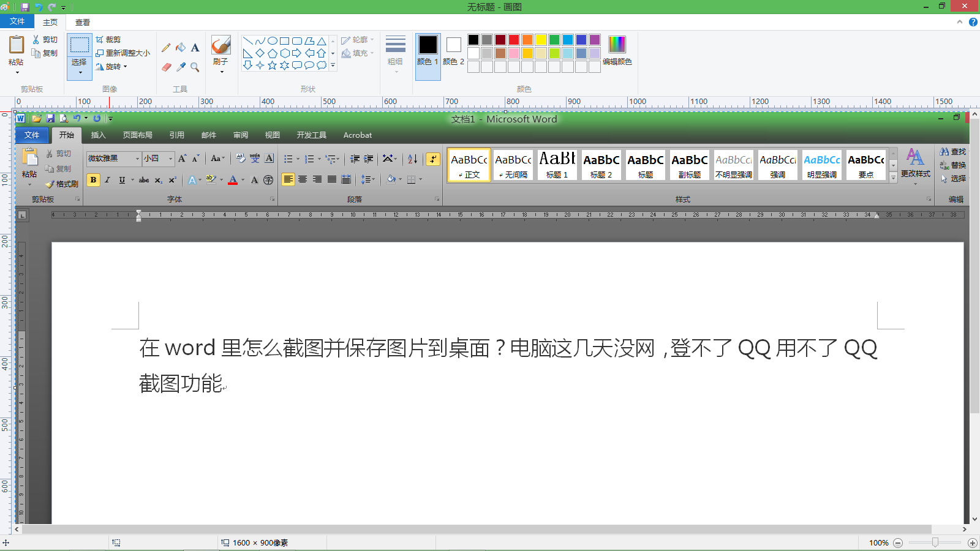Pick the Fill with color bucket tool

tap(181, 48)
